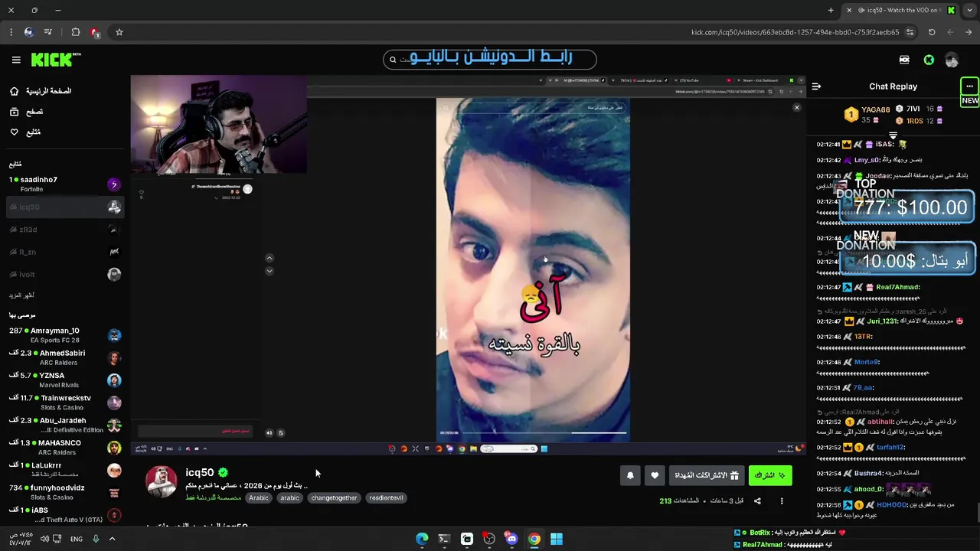The width and height of the screenshot is (980, 551).
Task: Click the share icon below the video
Action: tap(757, 501)
